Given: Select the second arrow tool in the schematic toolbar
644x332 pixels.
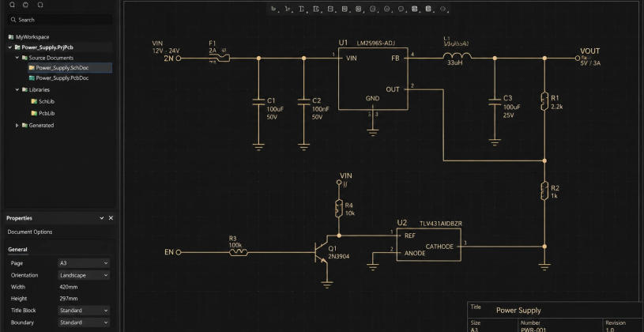Looking at the screenshot, I should [288, 9].
